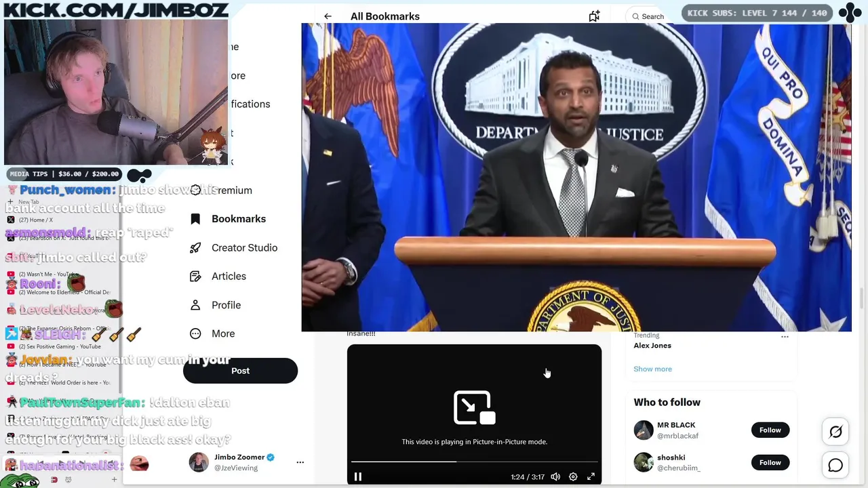Click the Articles document icon
The width and height of the screenshot is (868, 488).
[x=195, y=277]
